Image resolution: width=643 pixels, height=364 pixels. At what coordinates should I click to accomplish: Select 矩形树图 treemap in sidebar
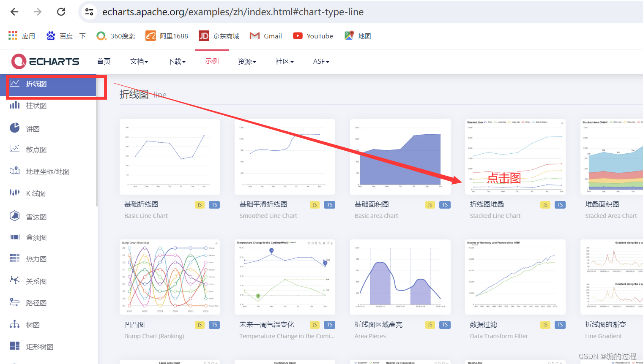(x=48, y=347)
